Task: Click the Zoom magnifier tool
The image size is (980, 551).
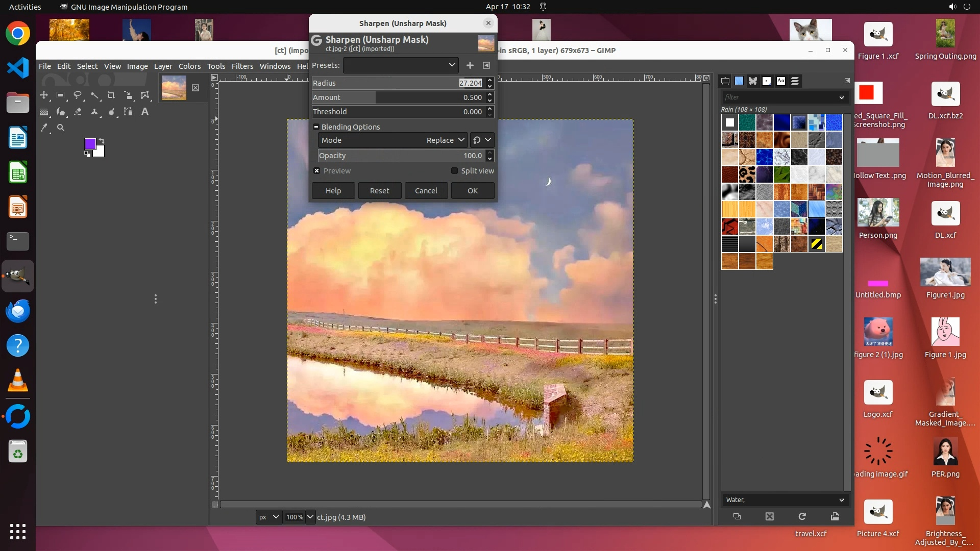Action: tap(61, 128)
